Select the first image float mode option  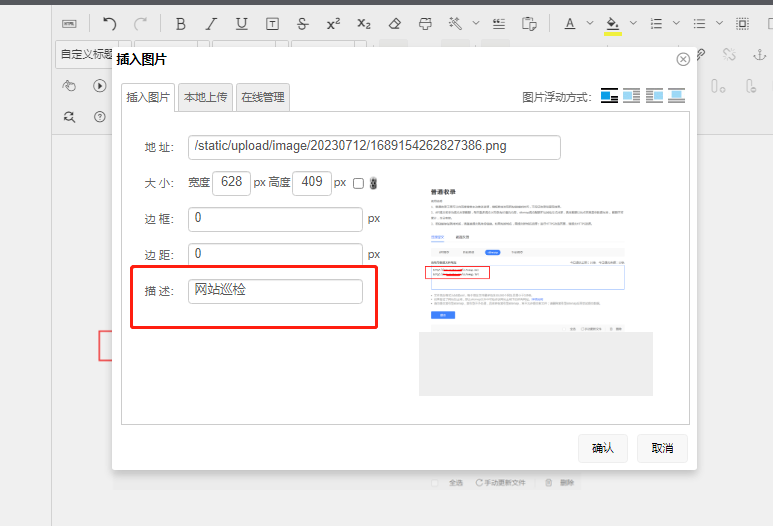[609, 97]
